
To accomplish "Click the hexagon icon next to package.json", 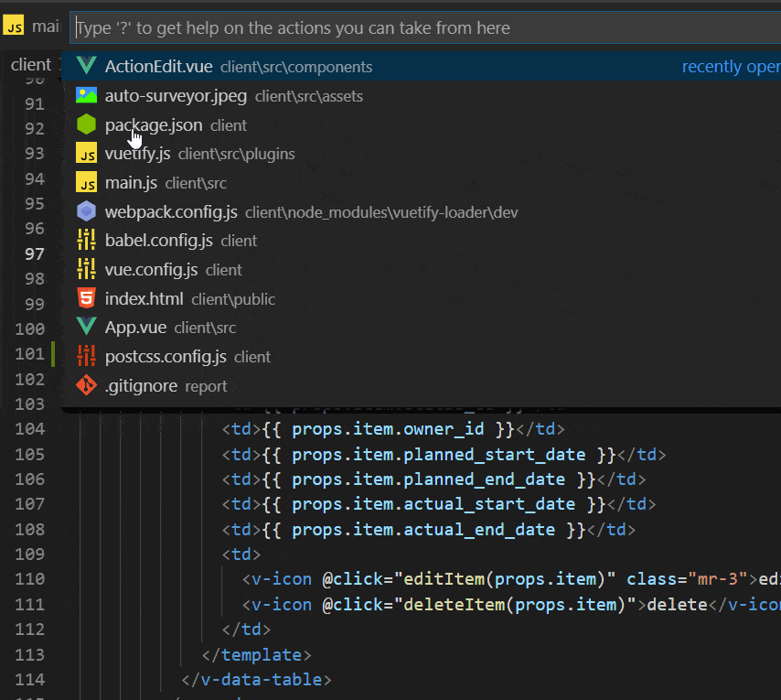I will click(x=87, y=124).
